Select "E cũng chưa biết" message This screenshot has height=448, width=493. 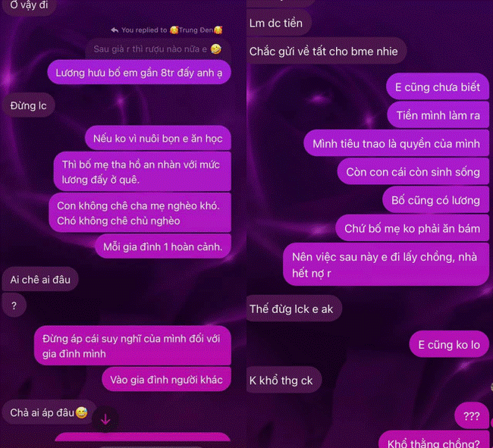pos(438,87)
